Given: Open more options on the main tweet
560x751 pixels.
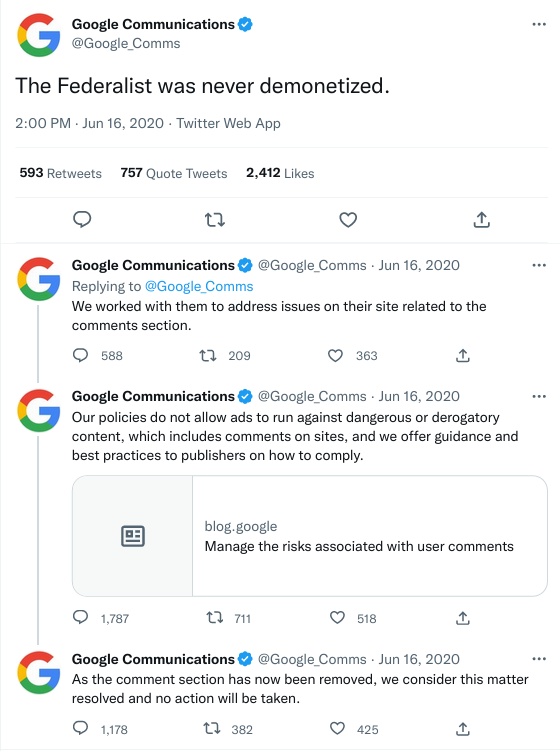Looking at the screenshot, I should coord(539,24).
